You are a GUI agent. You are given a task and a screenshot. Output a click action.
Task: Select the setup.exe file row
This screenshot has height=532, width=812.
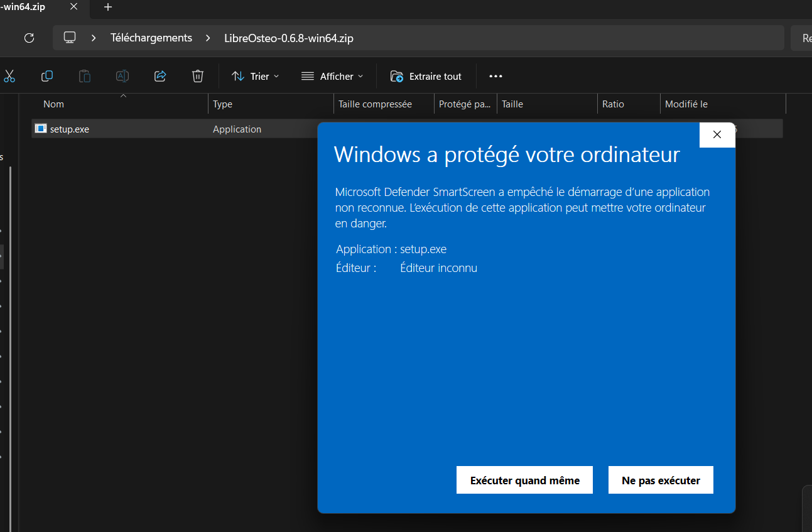(407, 129)
